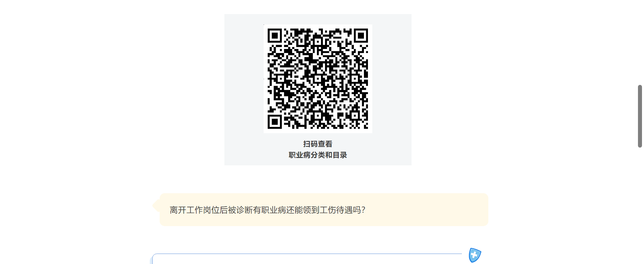644x264 pixels.
Task: Click the 职业病分类和目录 caption
Action: click(318, 155)
